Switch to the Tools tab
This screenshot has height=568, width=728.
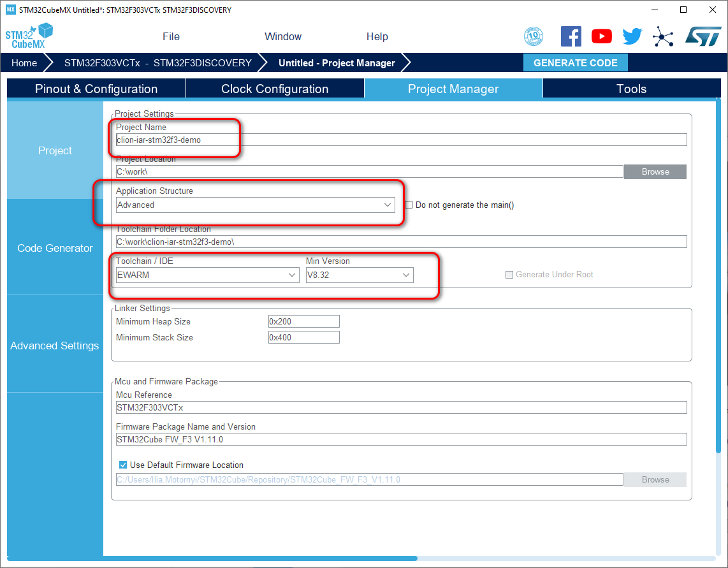pyautogui.click(x=632, y=89)
